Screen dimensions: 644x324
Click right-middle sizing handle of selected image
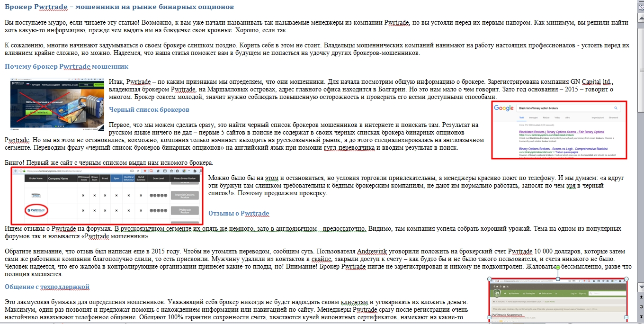(x=627, y=317)
